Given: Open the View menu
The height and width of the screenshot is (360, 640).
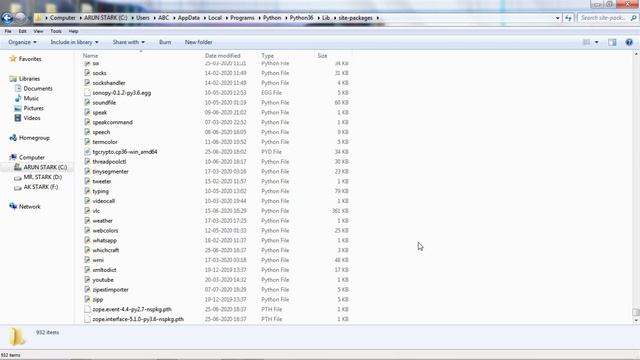Looking at the screenshot, I should 38,31.
